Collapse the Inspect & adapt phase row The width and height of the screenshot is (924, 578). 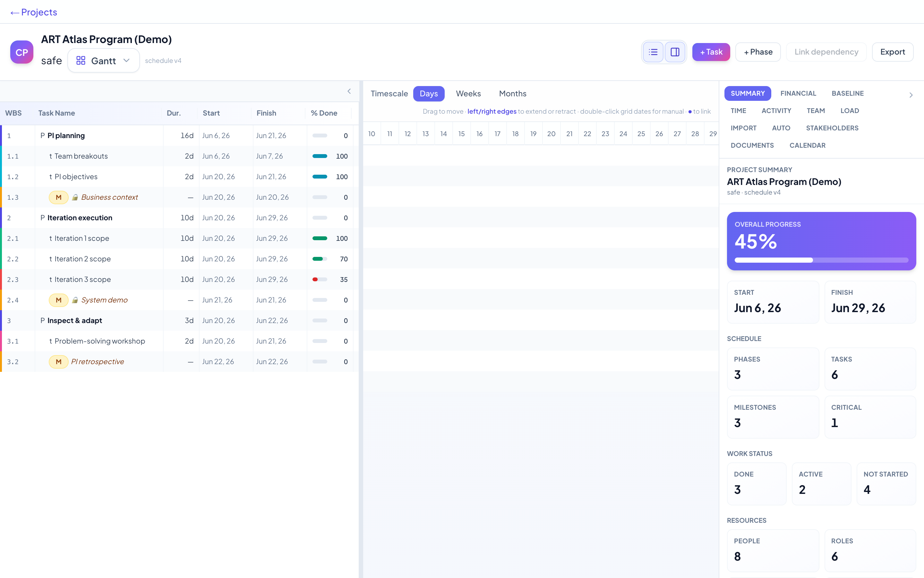[42, 321]
